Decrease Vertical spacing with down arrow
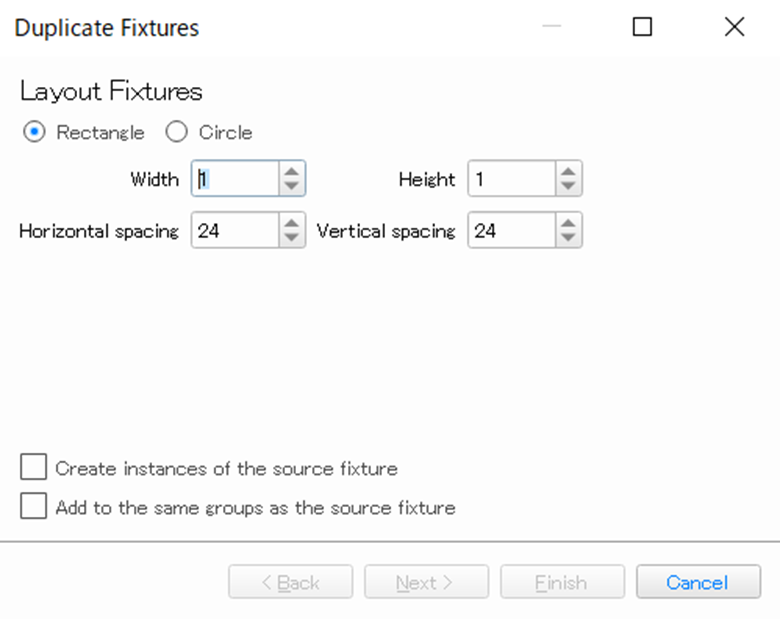The height and width of the screenshot is (619, 780). coord(568,238)
